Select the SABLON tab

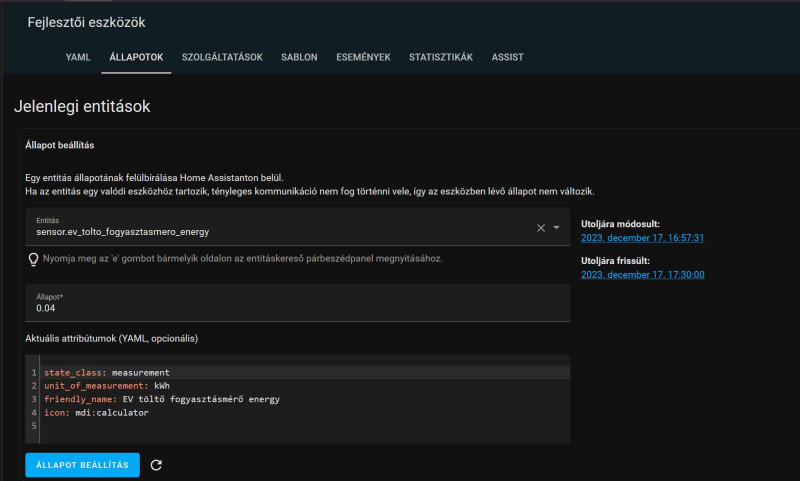(299, 57)
